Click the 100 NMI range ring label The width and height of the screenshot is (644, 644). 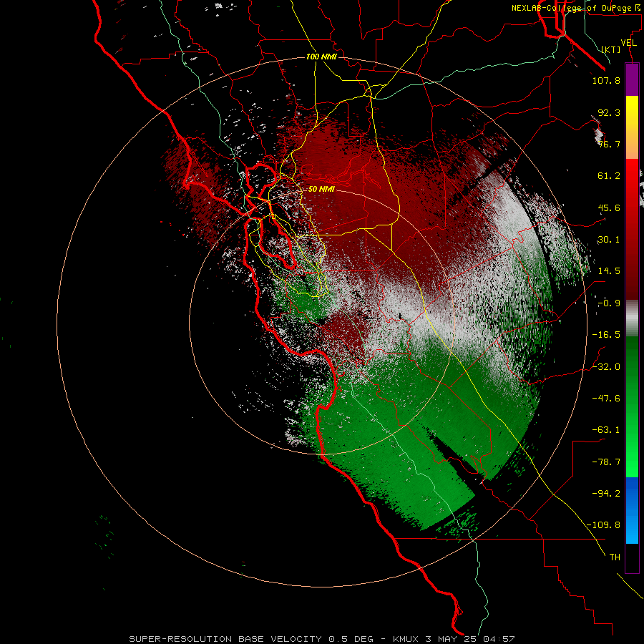tap(321, 57)
